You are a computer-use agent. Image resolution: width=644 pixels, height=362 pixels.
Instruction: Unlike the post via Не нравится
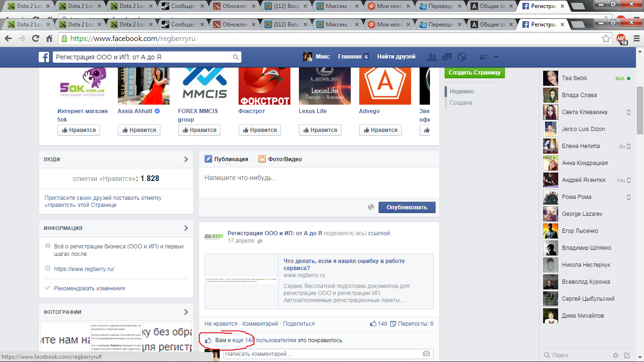pyautogui.click(x=221, y=324)
